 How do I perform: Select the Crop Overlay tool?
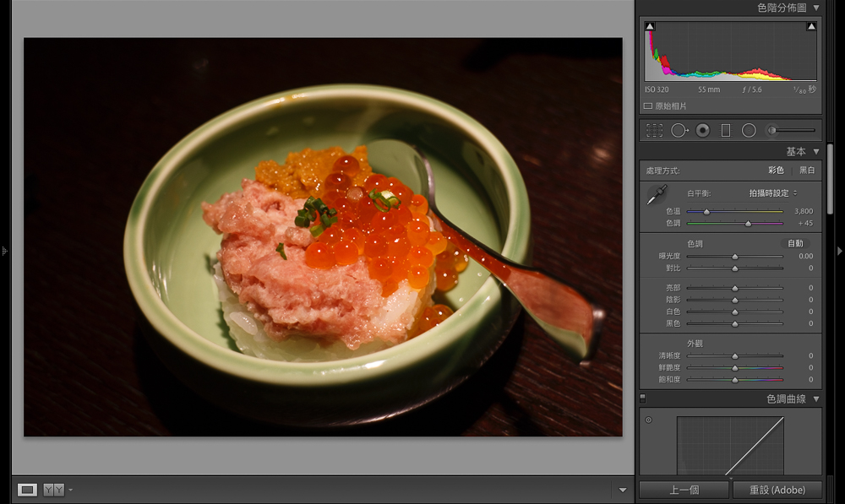654,130
